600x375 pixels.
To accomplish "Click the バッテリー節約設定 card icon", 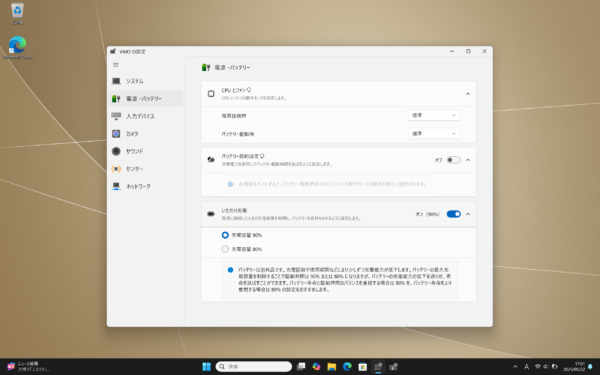I will [x=211, y=160].
